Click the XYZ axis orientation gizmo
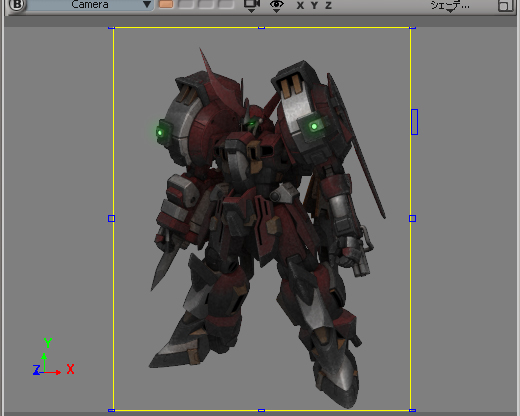Viewport: 520px width, 416px height. coord(53,357)
